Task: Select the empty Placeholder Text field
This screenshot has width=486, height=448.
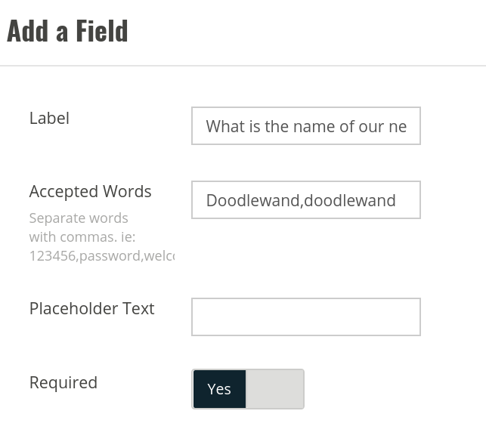Action: click(306, 317)
